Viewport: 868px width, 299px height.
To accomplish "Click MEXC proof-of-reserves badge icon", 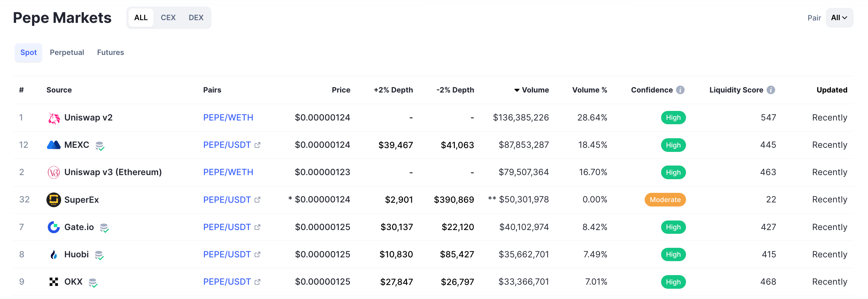I will (x=100, y=146).
